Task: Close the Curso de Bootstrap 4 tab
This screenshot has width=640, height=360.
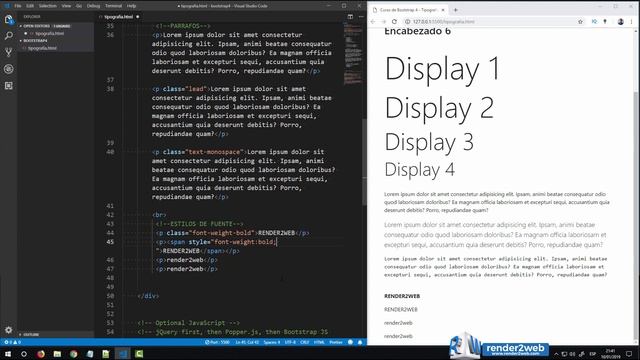Action: click(443, 10)
